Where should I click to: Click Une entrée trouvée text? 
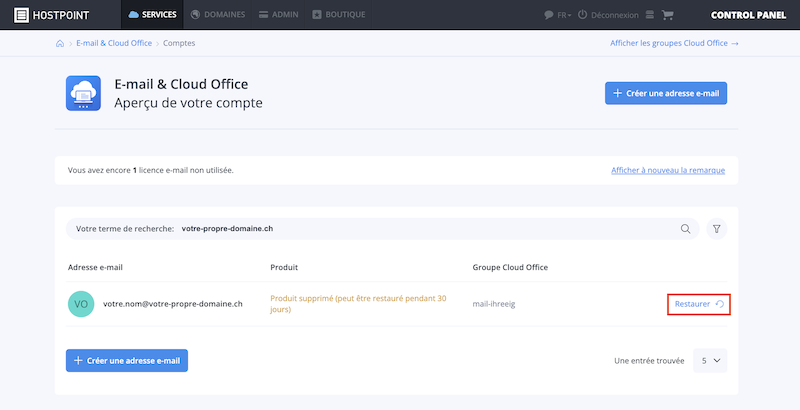tap(649, 361)
